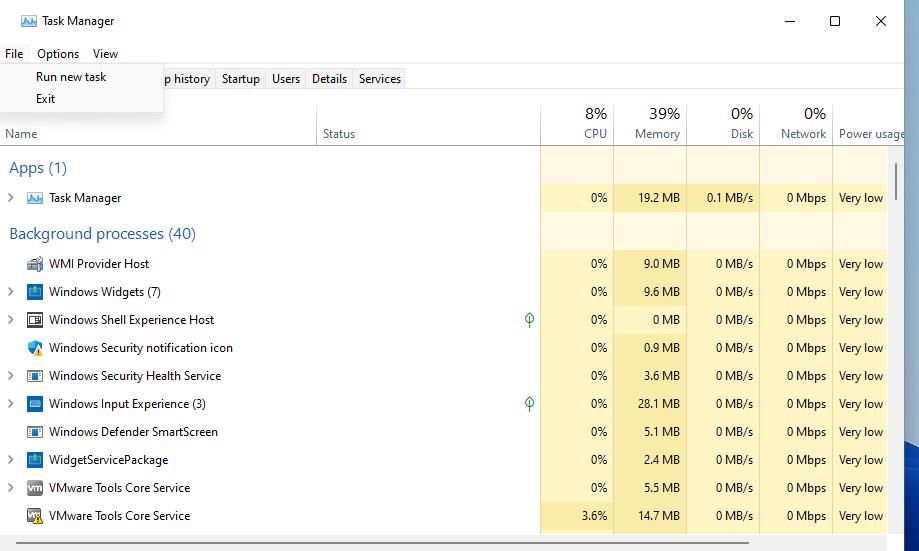The height and width of the screenshot is (551, 919).
Task: Click the Windows Defender SmartScreen icon
Action: (x=35, y=432)
